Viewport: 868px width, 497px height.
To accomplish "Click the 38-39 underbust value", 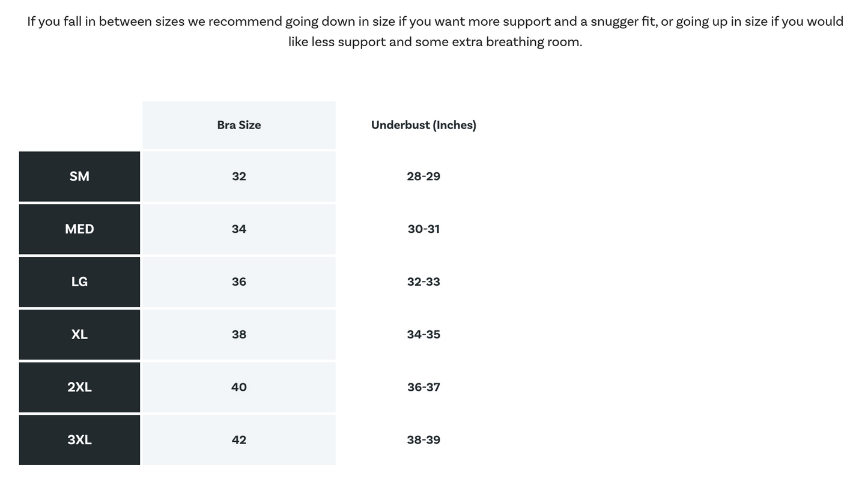I will point(423,440).
